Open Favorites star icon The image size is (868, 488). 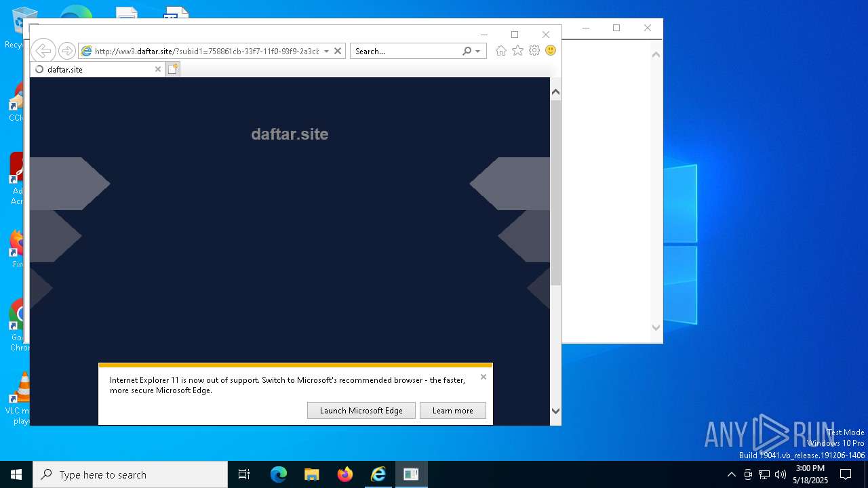pyautogui.click(x=517, y=50)
